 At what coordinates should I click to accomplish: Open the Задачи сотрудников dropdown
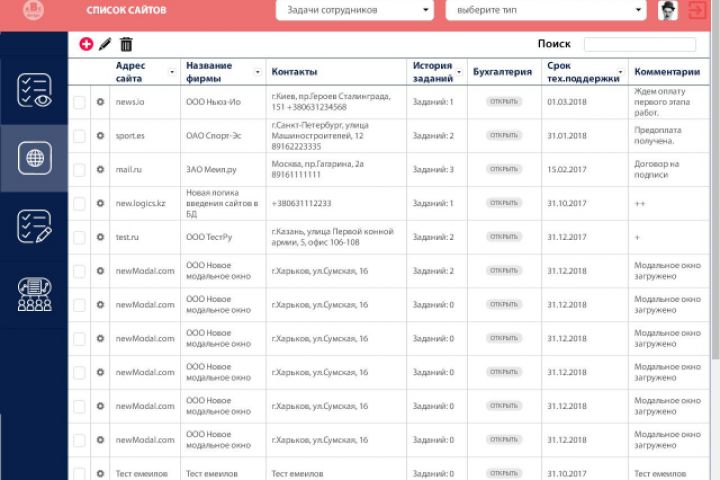point(354,10)
